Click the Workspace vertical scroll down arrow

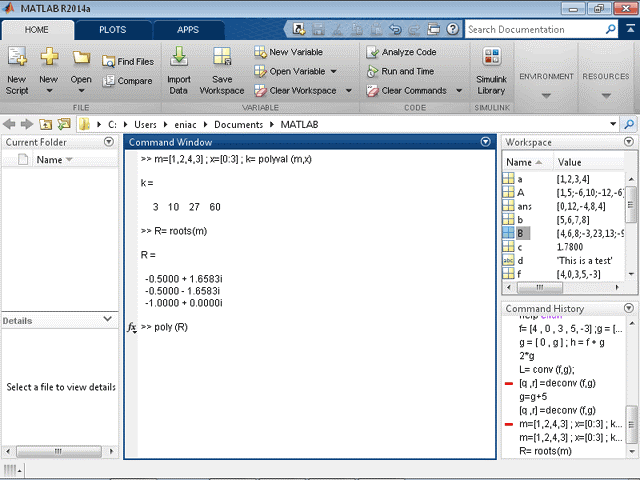pos(631,274)
